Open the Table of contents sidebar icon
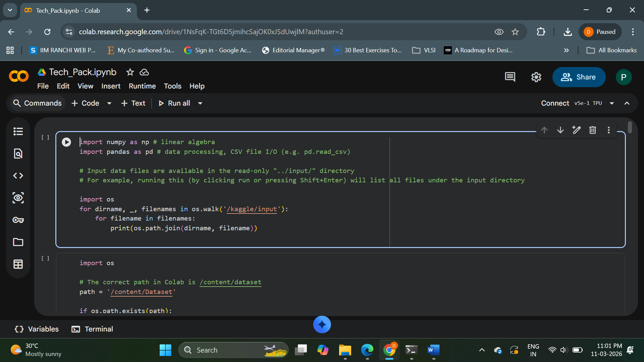Screen dimensions: 644x362 coord(18,131)
